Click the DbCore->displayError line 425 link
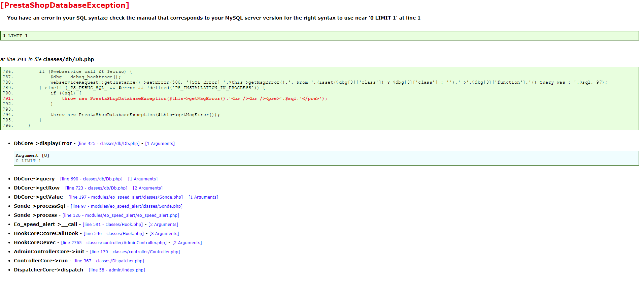The width and height of the screenshot is (644, 291). click(108, 144)
